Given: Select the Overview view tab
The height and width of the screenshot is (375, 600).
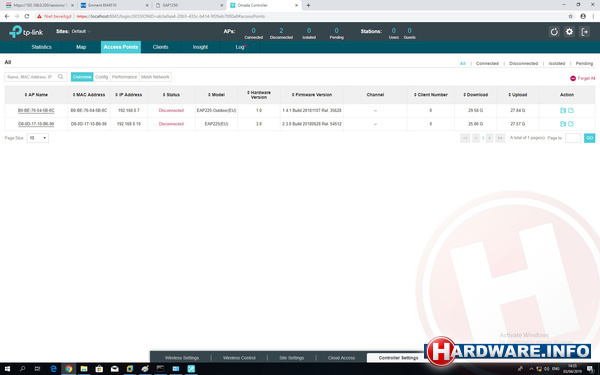Looking at the screenshot, I should (82, 77).
